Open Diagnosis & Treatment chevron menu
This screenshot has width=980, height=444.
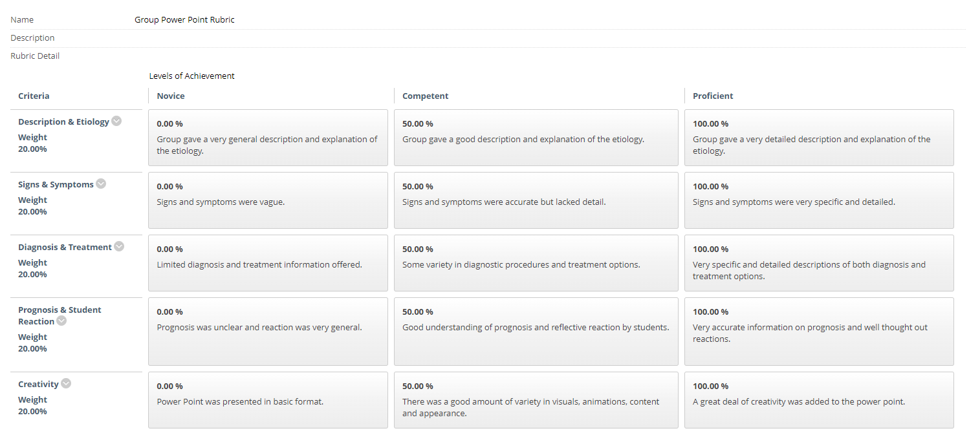point(119,246)
